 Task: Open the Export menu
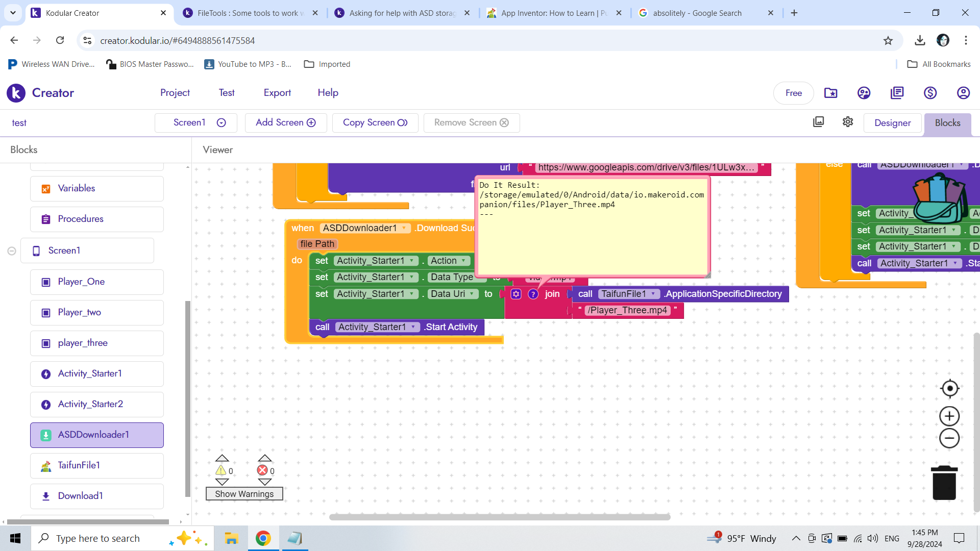pyautogui.click(x=277, y=93)
